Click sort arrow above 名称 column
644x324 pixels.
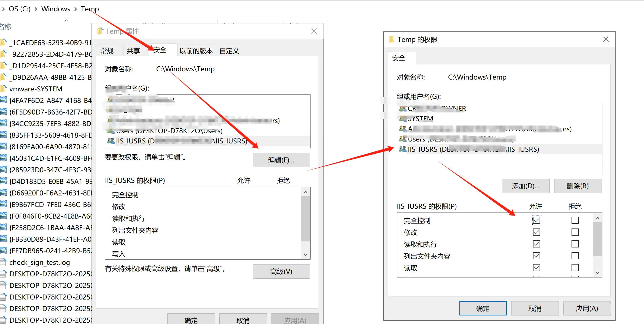point(66,20)
